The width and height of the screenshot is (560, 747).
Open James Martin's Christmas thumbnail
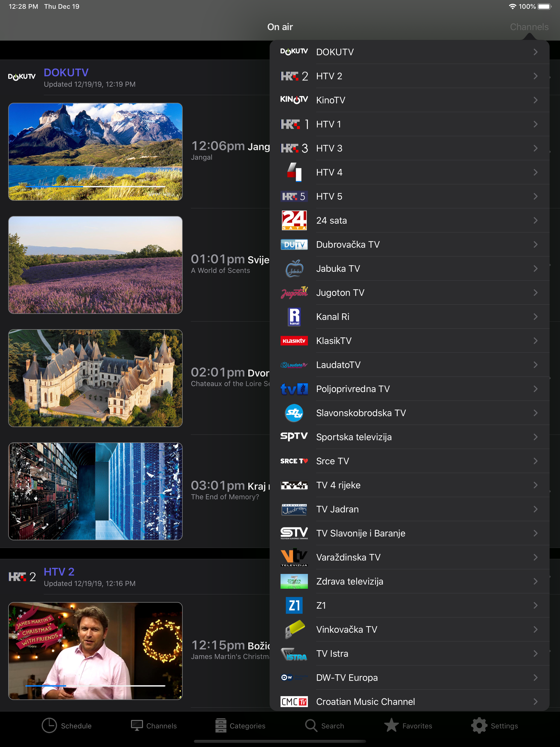point(95,651)
